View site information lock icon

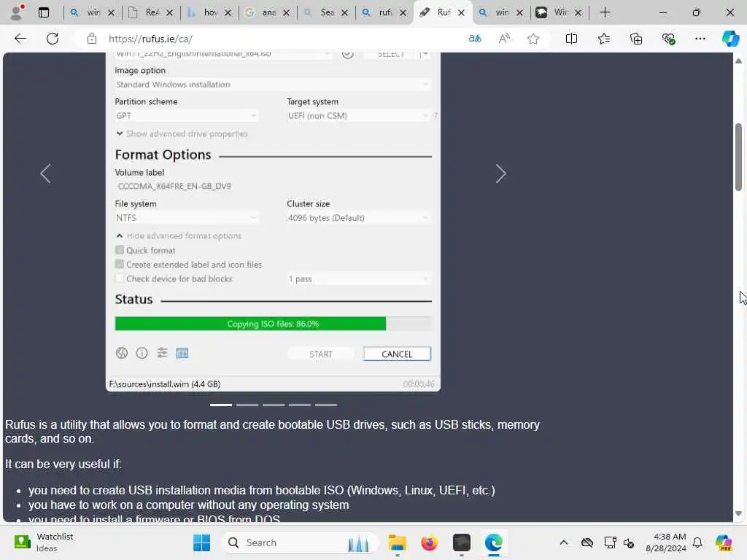coord(91,39)
